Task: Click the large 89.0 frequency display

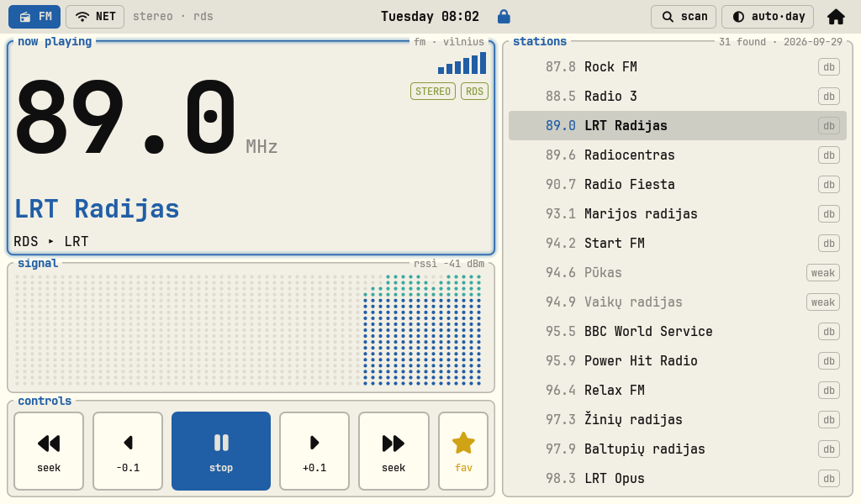Action: pyautogui.click(x=126, y=118)
